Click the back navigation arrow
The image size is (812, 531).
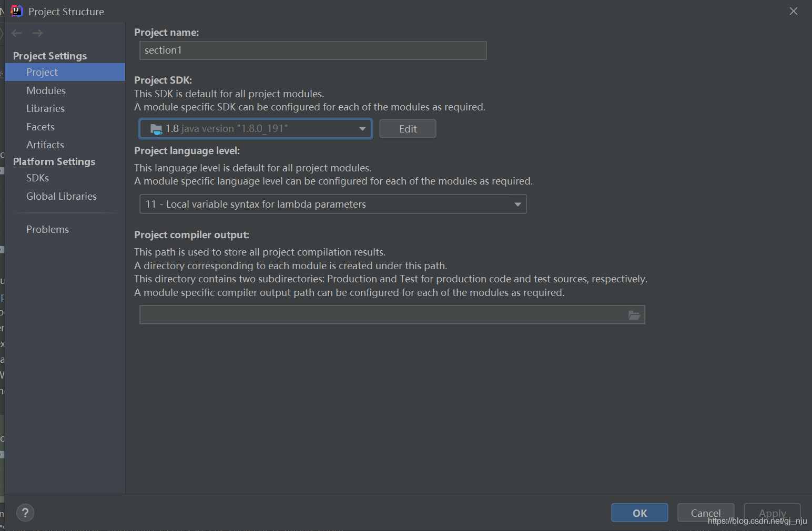click(17, 33)
